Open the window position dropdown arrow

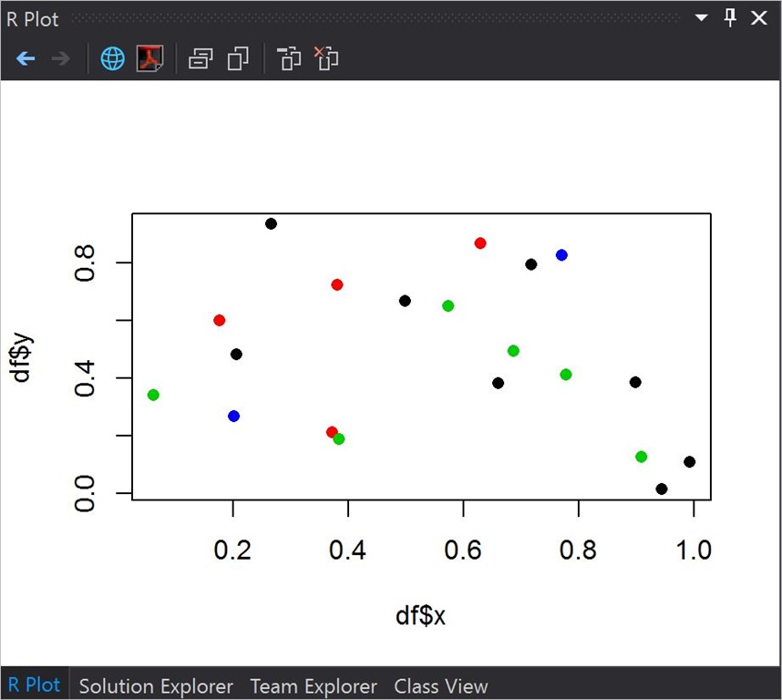pos(701,18)
